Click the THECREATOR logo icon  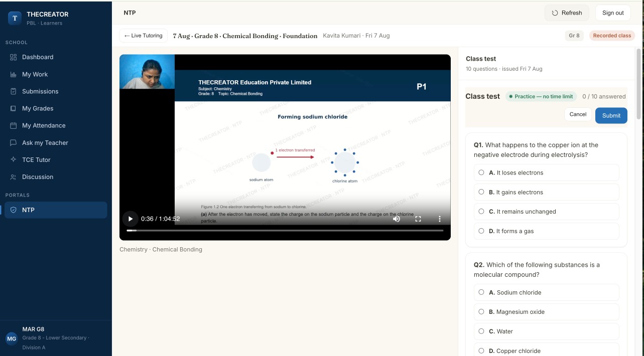point(15,18)
